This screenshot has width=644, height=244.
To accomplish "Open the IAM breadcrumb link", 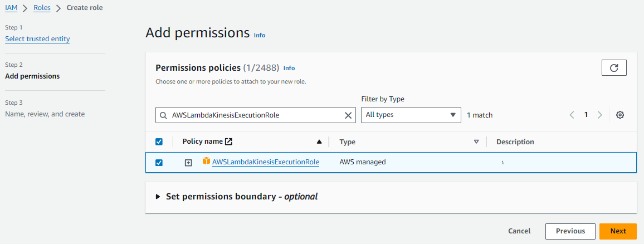I will click(x=11, y=8).
